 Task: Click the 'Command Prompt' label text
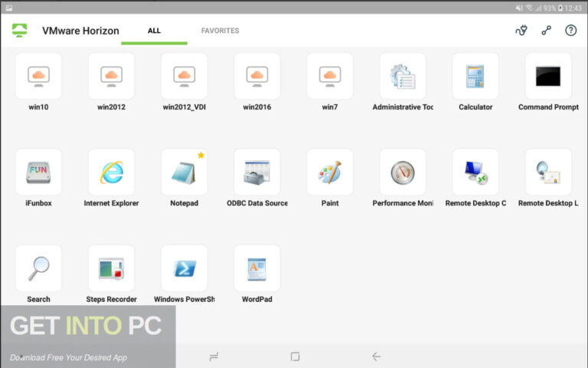click(x=548, y=107)
